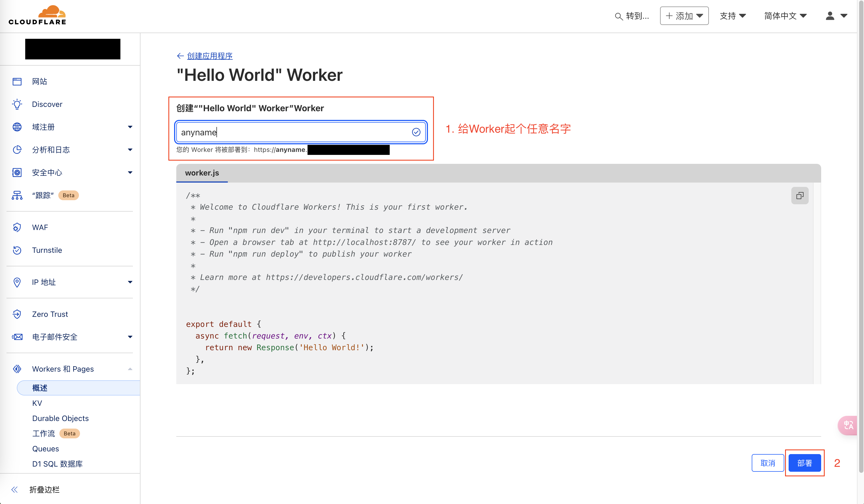Open Discover via the lightbulb icon
This screenshot has width=864, height=504.
point(17,104)
